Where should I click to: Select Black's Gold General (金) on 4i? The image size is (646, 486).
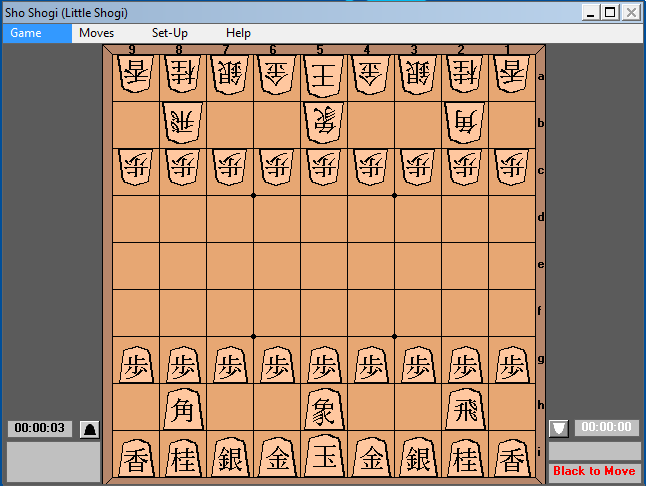tap(371, 457)
